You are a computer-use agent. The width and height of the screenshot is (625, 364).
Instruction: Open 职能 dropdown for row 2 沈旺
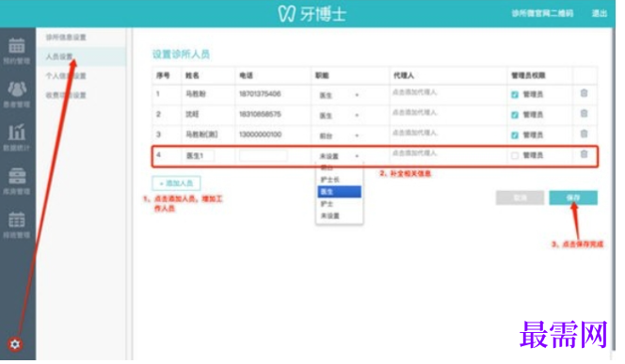[339, 116]
